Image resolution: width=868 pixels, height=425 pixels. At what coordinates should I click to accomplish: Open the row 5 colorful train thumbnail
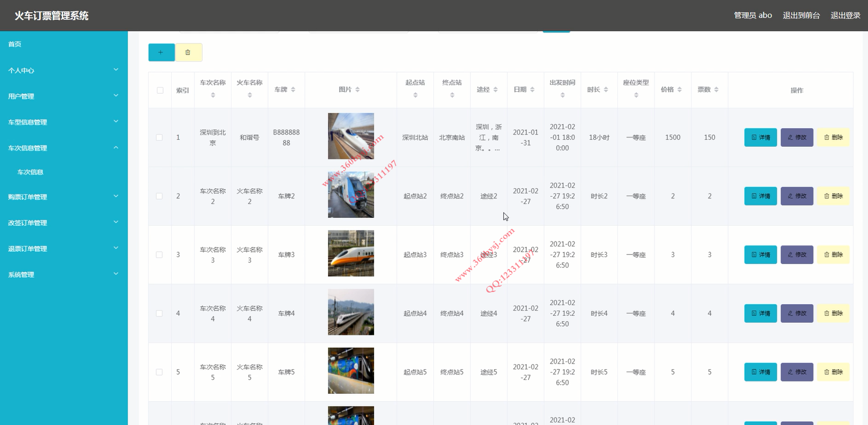click(x=351, y=371)
